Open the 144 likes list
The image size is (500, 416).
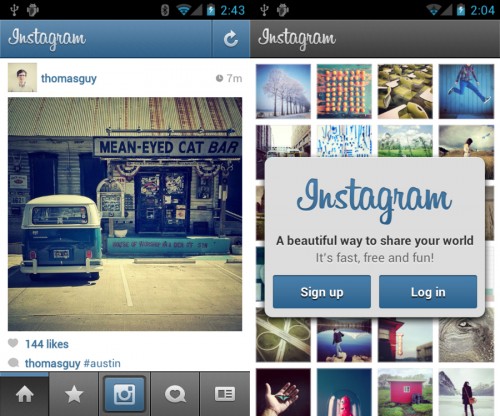[x=47, y=344]
